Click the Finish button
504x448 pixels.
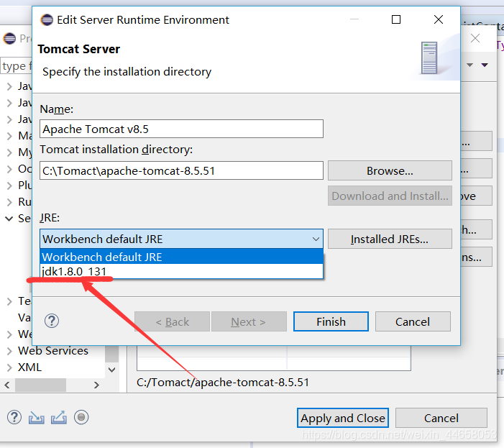point(331,321)
